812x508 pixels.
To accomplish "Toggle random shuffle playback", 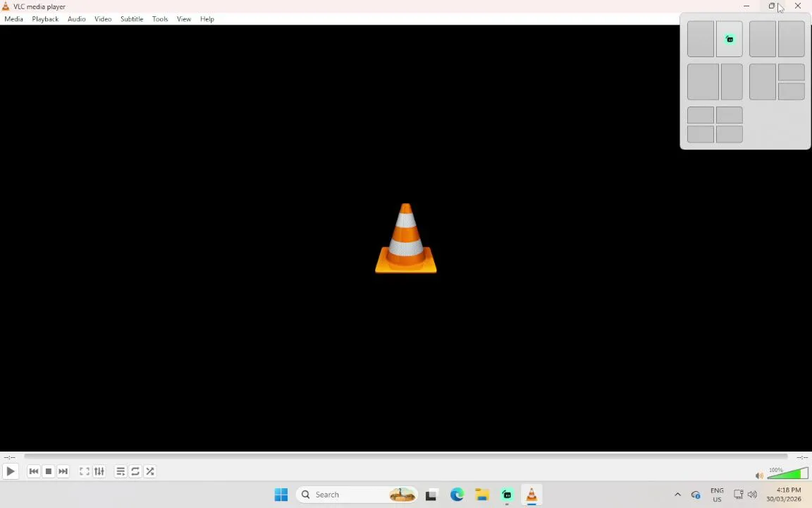I will (149, 472).
